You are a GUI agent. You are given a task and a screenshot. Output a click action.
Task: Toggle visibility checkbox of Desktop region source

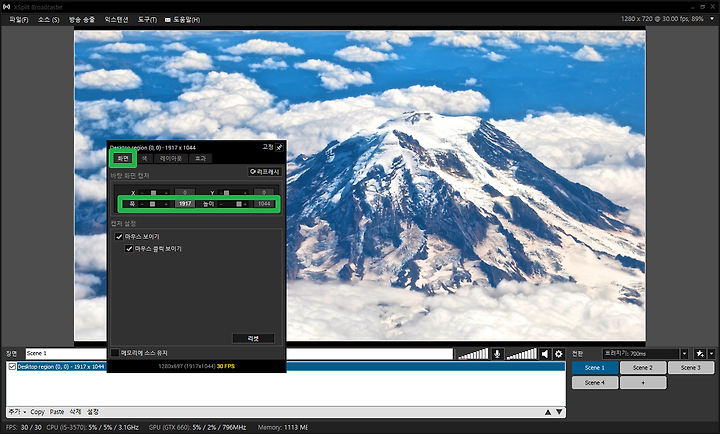pyautogui.click(x=12, y=366)
